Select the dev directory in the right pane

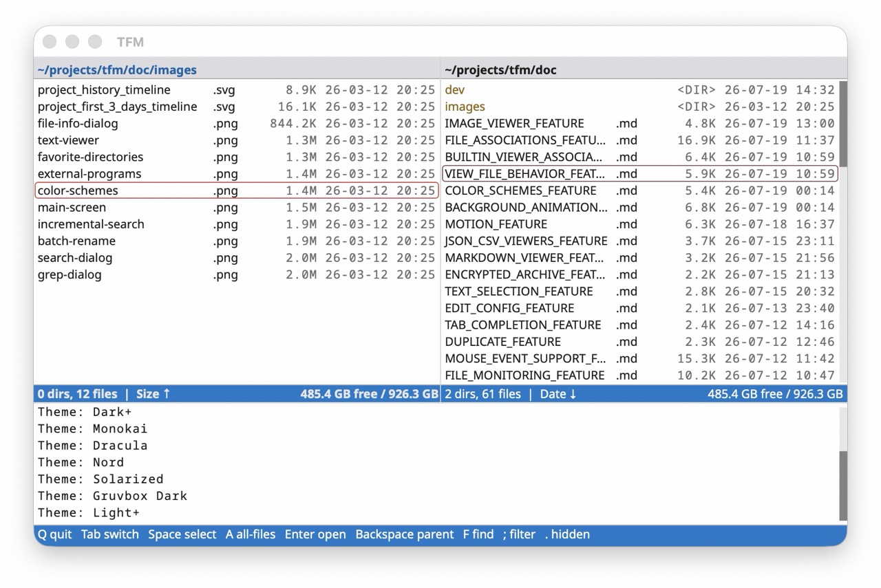[640, 89]
